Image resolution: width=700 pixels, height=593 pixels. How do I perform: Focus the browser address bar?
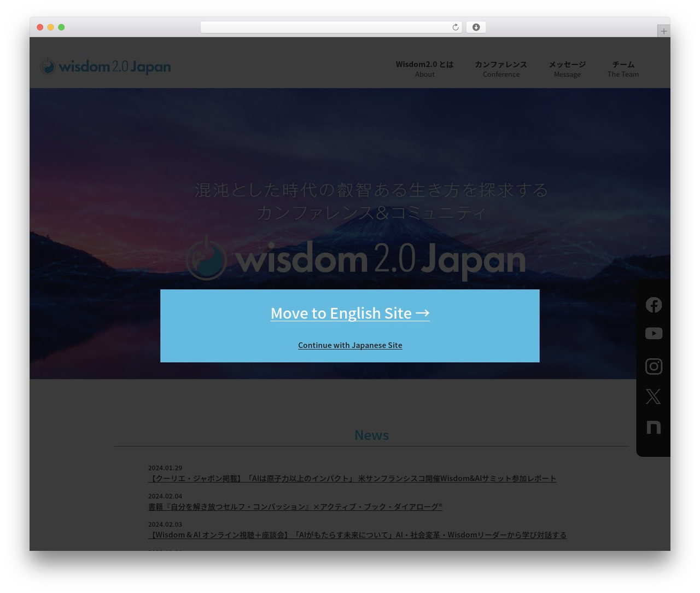tap(331, 27)
